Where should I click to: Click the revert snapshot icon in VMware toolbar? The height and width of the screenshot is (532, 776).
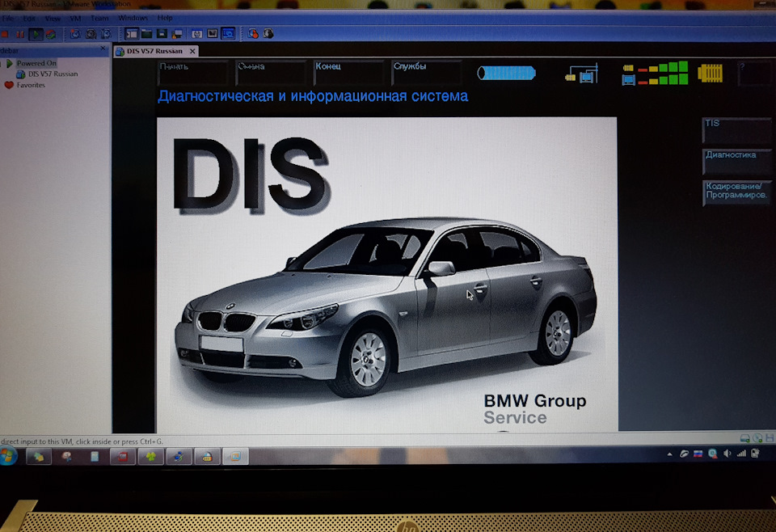pyautogui.click(x=90, y=34)
